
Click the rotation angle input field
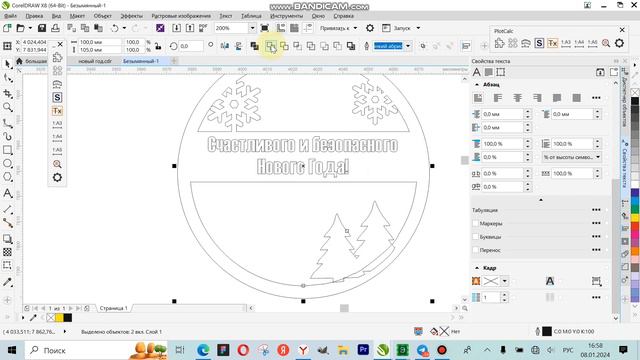tap(191, 46)
